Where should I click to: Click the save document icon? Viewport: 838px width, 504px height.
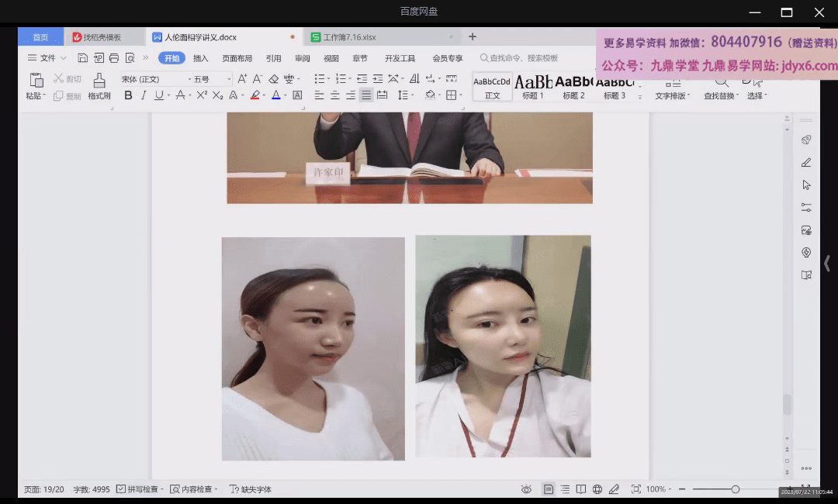click(x=83, y=58)
